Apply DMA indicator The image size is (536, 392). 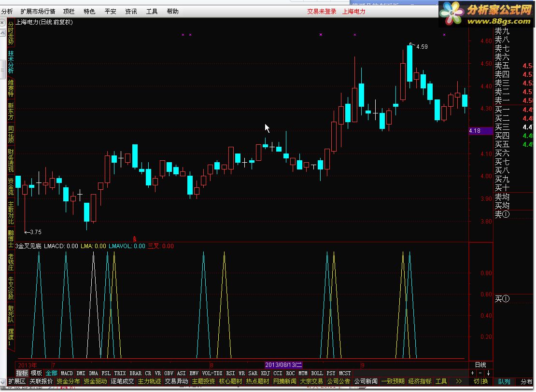[x=93, y=373]
